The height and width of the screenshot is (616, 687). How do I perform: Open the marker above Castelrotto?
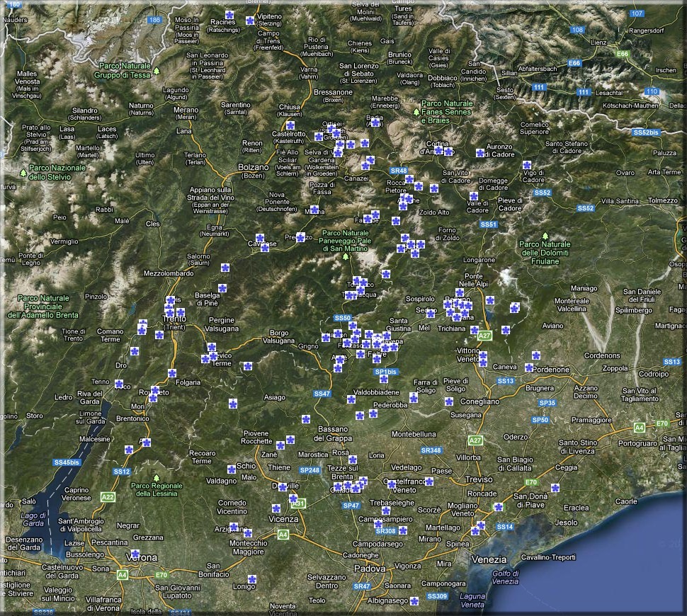[290, 126]
